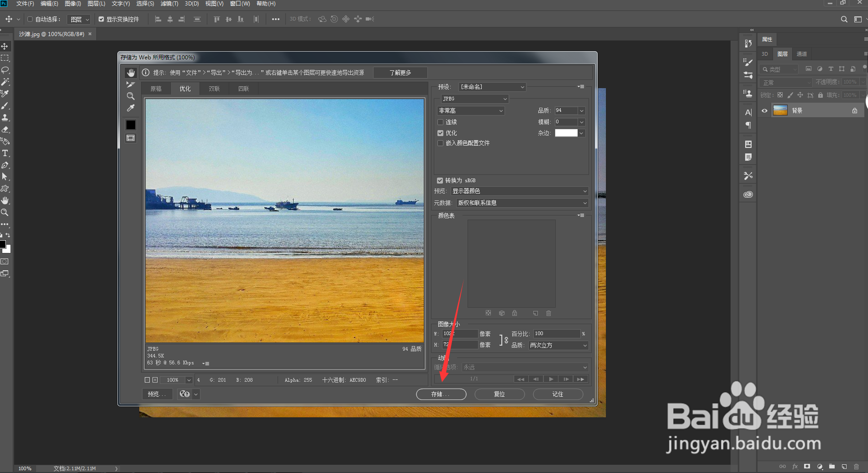Open the 显示器颜色 preview dropdown

point(520,191)
